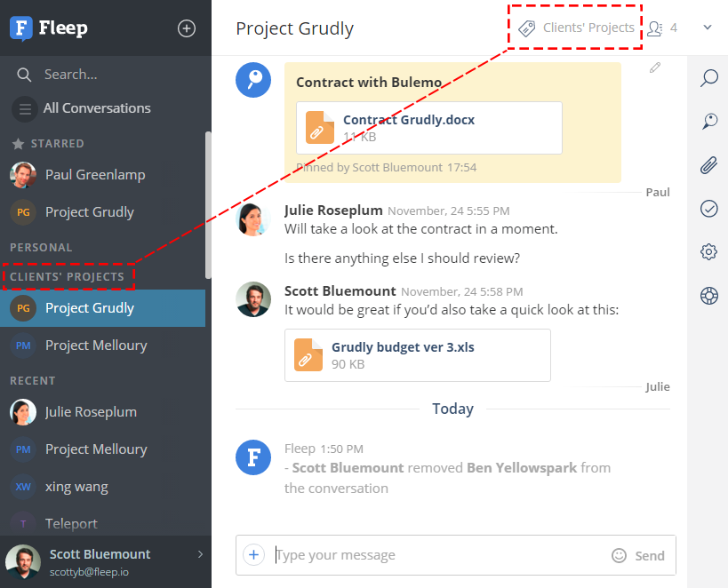Click the Contract Grudly.docx file icon
728x588 pixels.
coord(319,128)
